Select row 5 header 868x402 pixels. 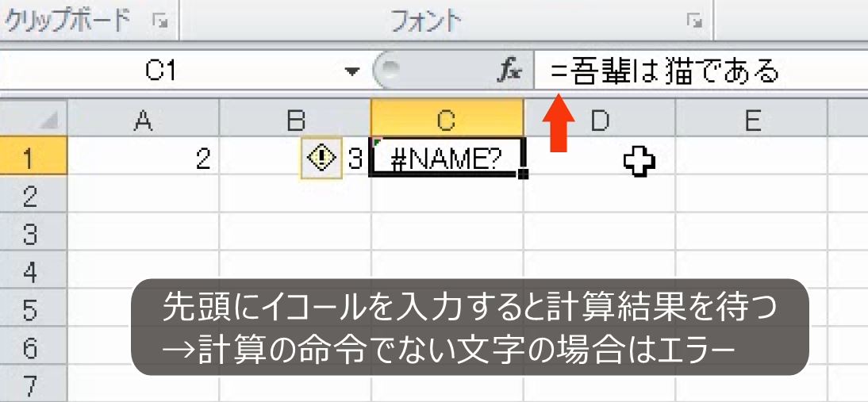33,308
